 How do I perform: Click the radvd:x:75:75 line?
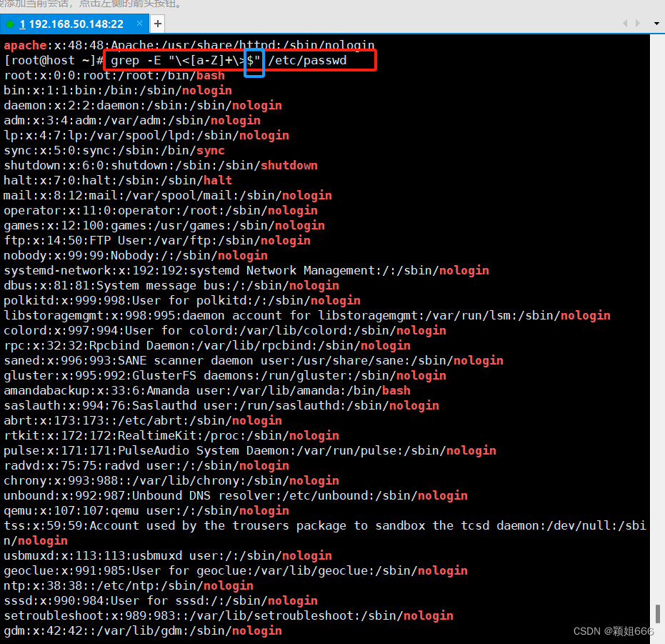tap(146, 465)
